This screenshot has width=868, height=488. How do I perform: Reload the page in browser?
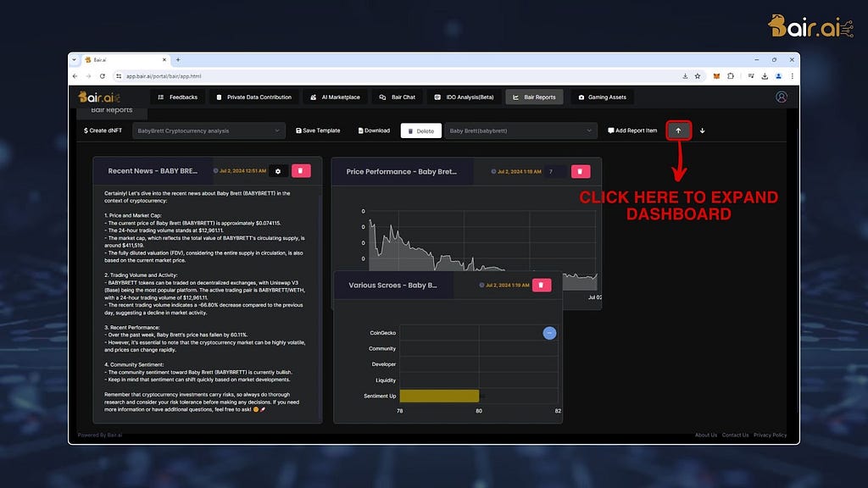(x=103, y=76)
